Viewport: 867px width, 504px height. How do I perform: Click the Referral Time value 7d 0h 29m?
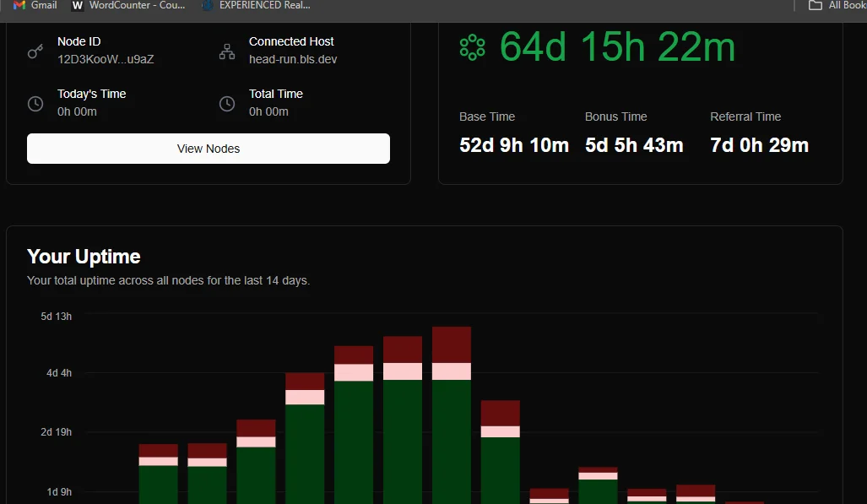759,145
